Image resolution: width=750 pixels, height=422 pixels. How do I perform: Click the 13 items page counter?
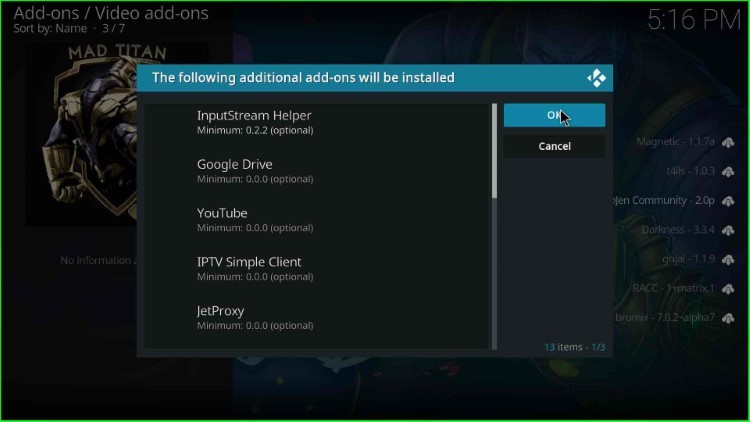click(574, 347)
